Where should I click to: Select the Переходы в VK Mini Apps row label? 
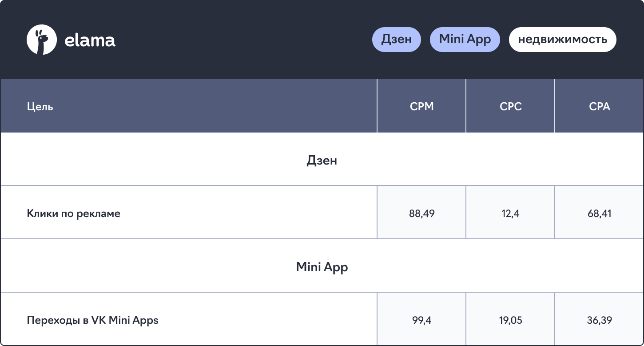[93, 320]
